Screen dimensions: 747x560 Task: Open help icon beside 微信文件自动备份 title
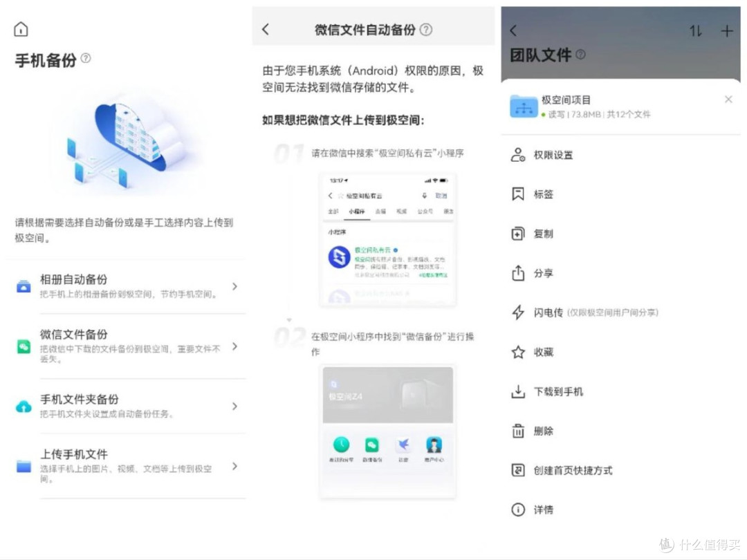click(426, 30)
